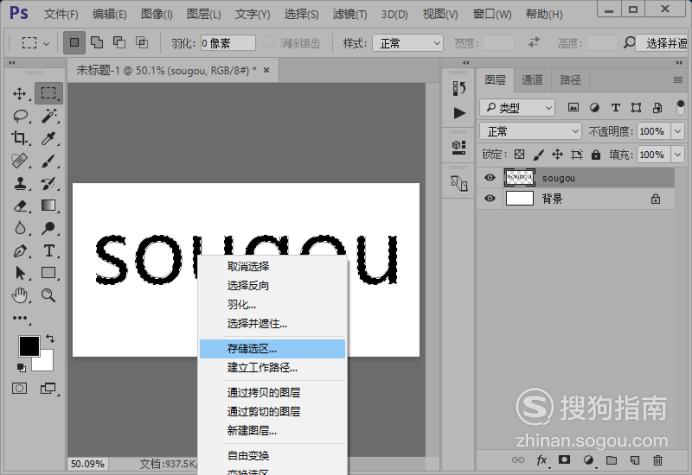Hide the 背景 layer

click(489, 198)
